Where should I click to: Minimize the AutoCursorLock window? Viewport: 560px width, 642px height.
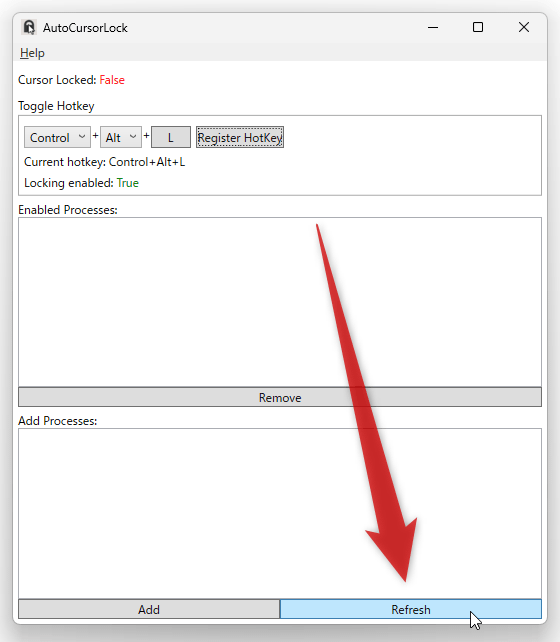[x=433, y=27]
